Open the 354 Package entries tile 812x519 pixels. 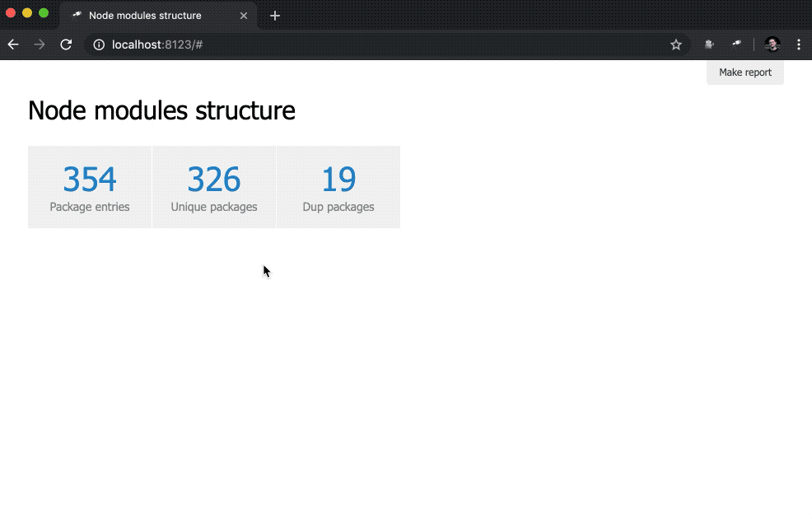[90, 187]
